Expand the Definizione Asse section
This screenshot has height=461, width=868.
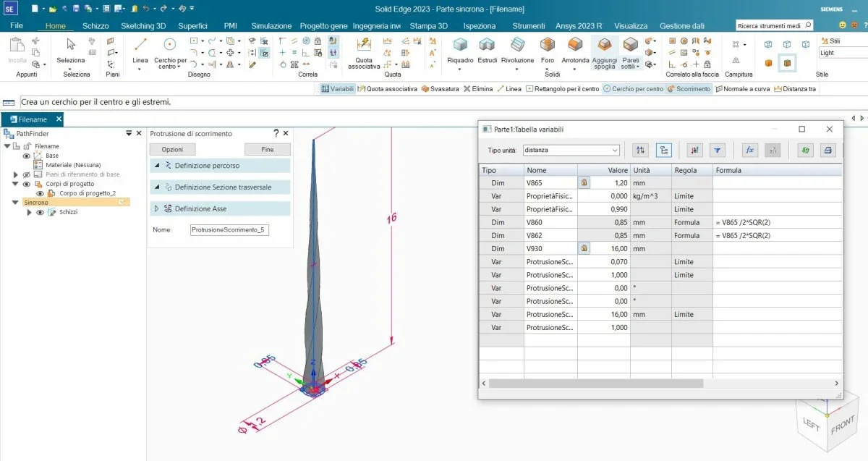tap(157, 208)
